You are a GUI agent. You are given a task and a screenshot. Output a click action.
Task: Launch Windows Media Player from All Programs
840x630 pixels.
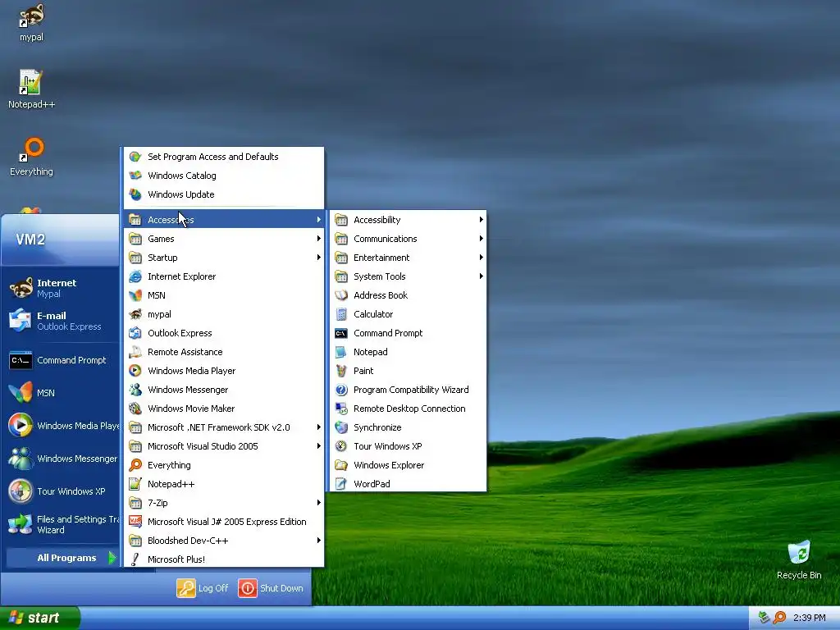coord(224,371)
